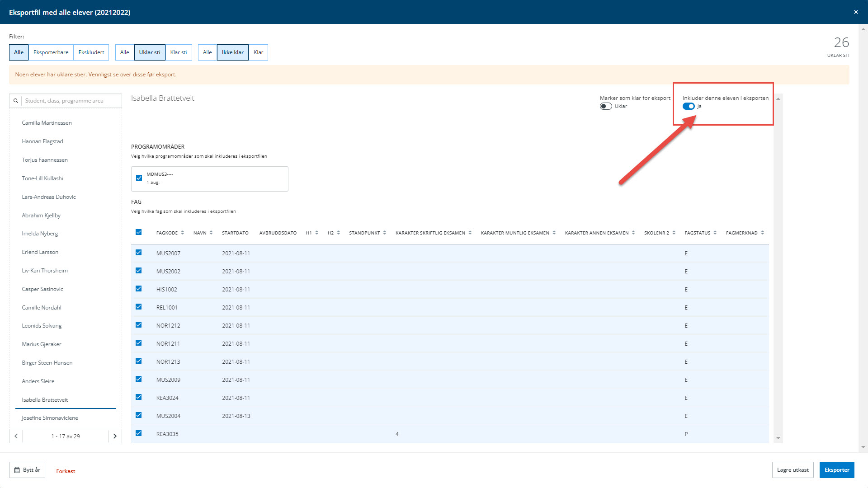
Task: Select student Camille Nordahl
Action: pos(42,308)
